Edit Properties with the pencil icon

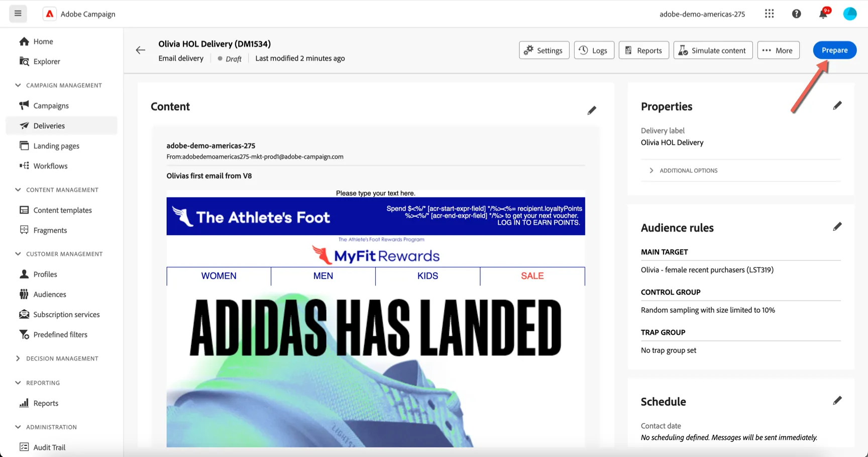pyautogui.click(x=837, y=105)
